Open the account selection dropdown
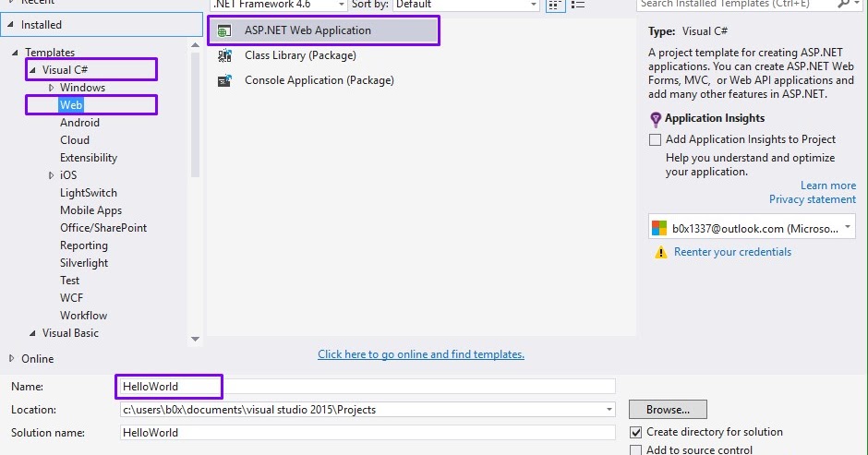 click(847, 227)
